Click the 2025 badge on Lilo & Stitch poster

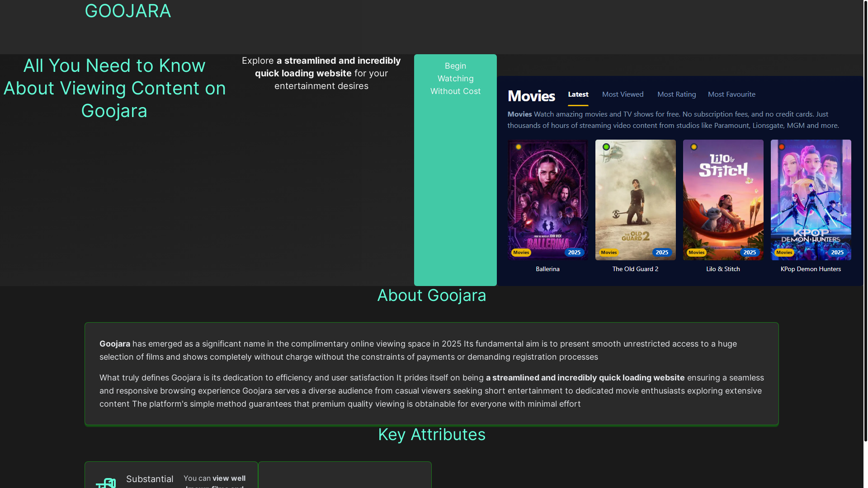click(750, 253)
